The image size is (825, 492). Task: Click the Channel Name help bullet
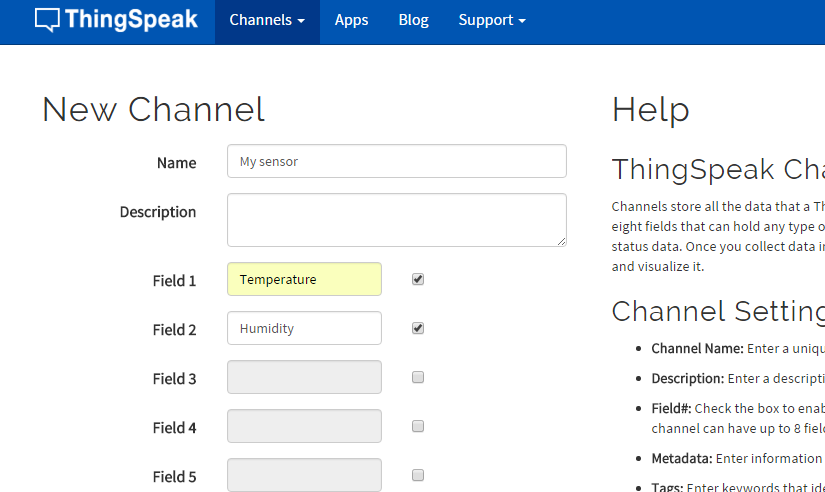click(x=738, y=348)
